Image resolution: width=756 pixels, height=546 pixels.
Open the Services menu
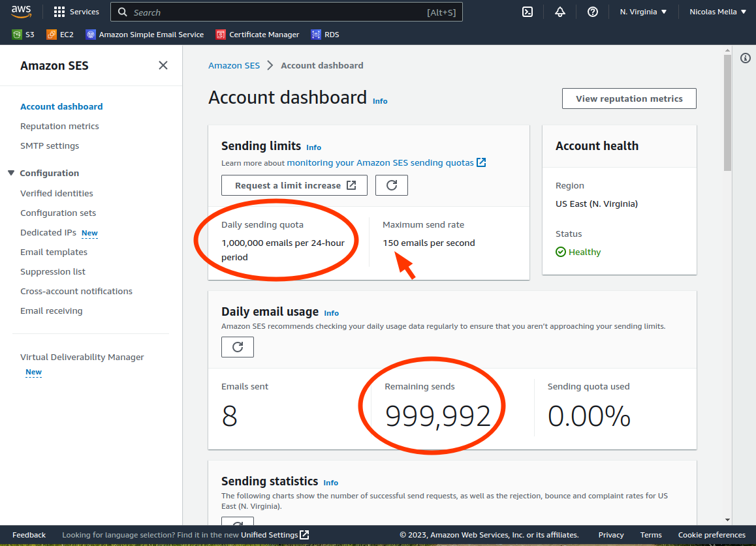[x=76, y=12]
